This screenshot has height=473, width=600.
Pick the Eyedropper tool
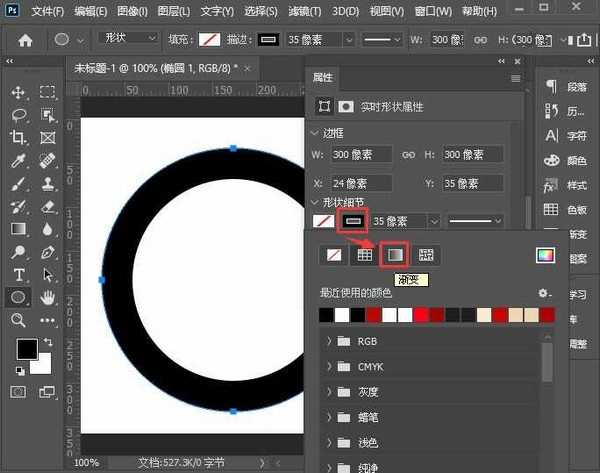coord(18,161)
